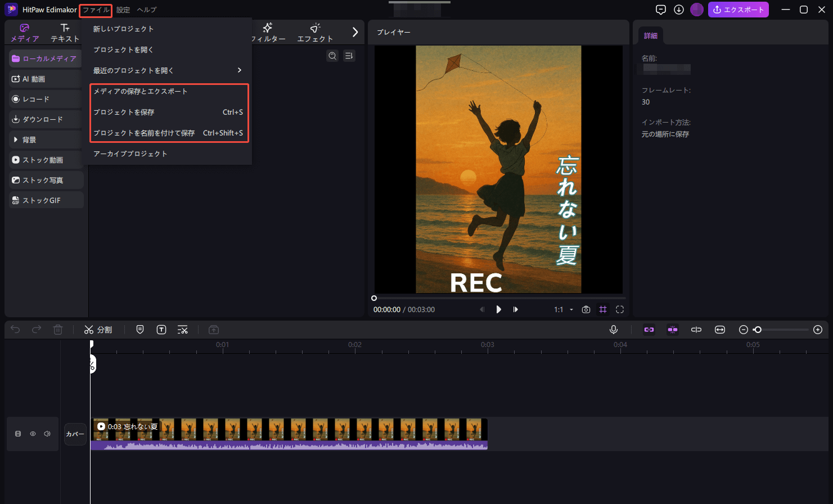
Task: Open the 1:1 aspect ratio dropdown
Action: [564, 309]
